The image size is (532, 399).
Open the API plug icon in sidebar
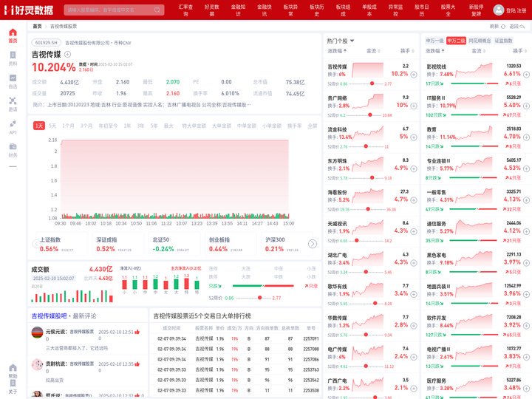(13, 123)
